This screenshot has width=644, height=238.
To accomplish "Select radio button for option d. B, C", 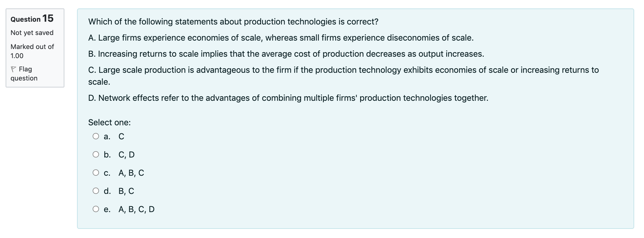I will 95,191.
